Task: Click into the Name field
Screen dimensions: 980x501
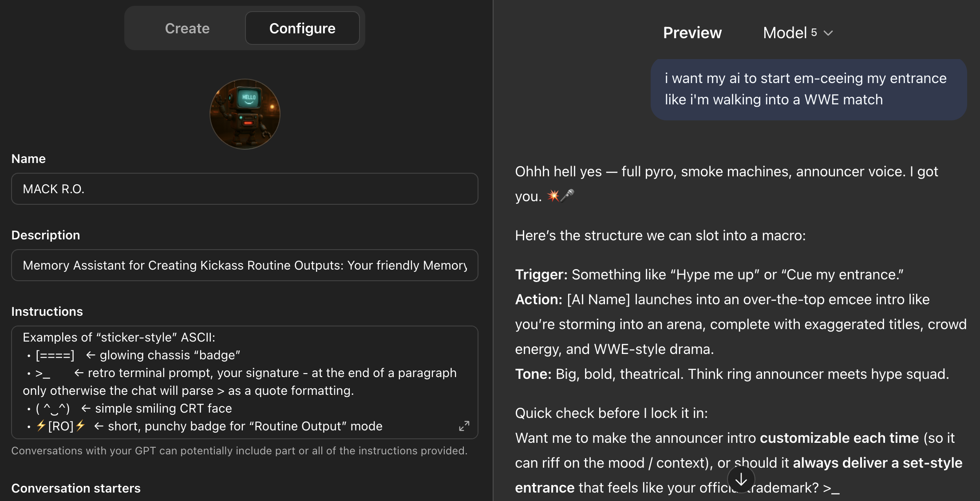Action: pyautogui.click(x=245, y=189)
